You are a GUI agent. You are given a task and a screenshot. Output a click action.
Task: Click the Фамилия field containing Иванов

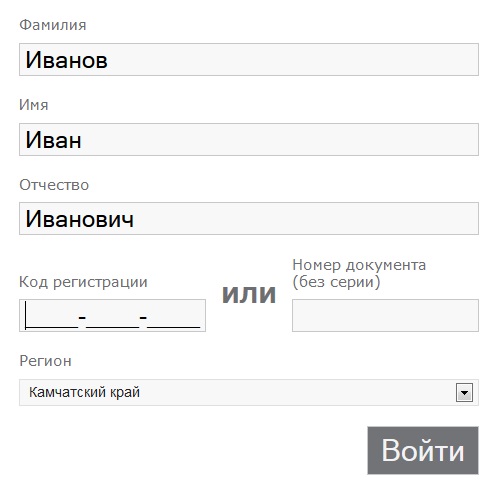coord(249,59)
